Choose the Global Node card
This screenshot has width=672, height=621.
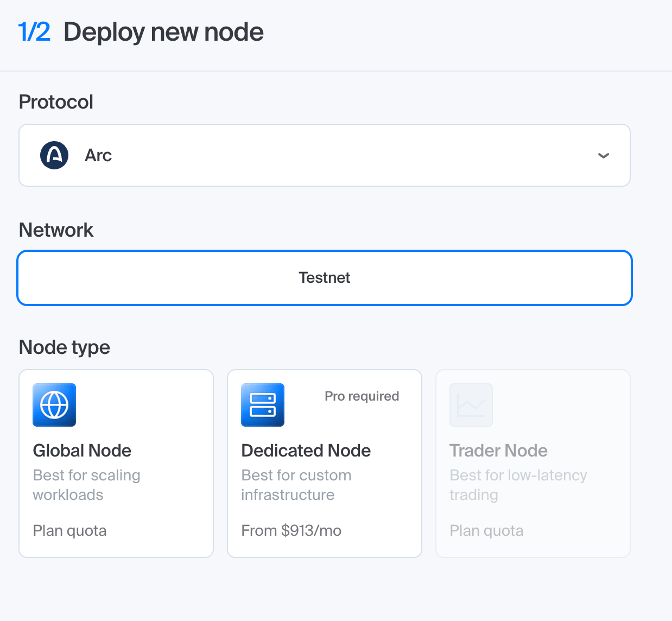click(x=116, y=464)
